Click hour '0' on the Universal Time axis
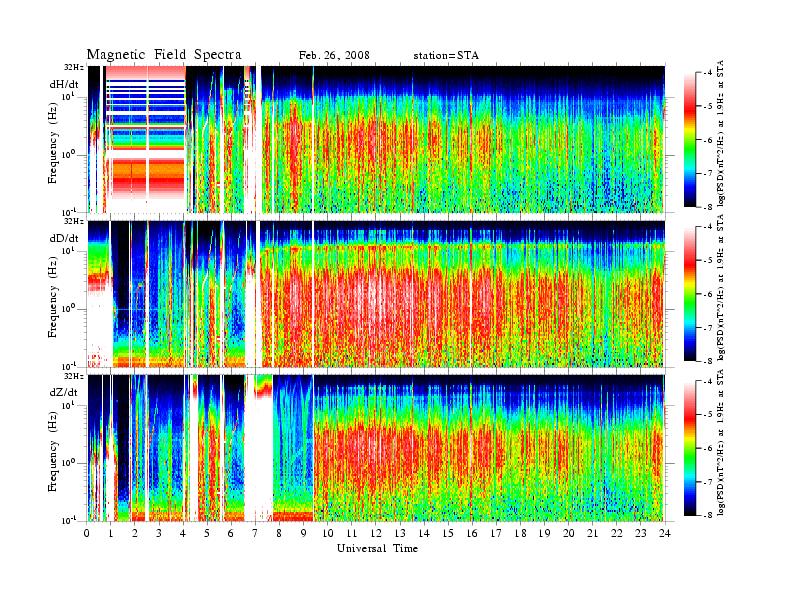792x612 pixels. [87, 534]
